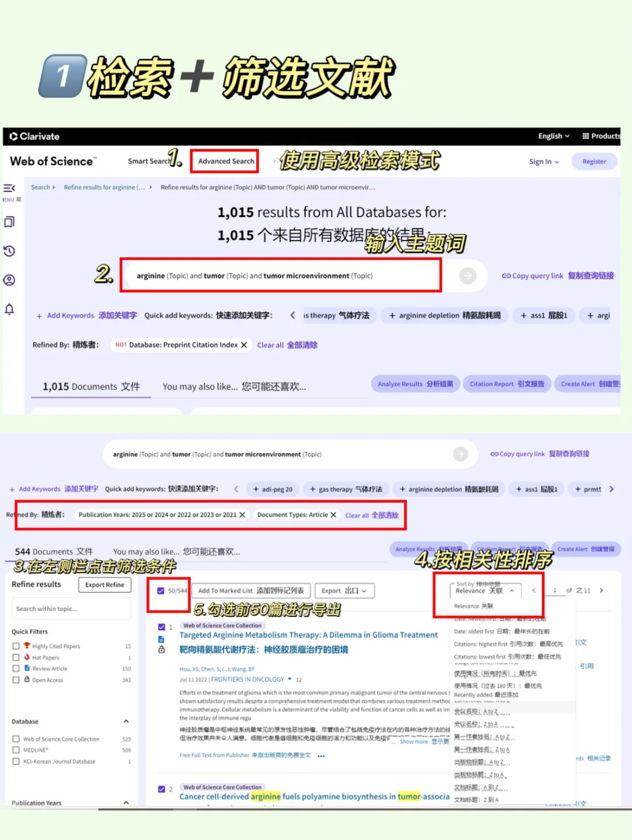
Task: Select Date: oldest first sort option
Action: tap(502, 631)
